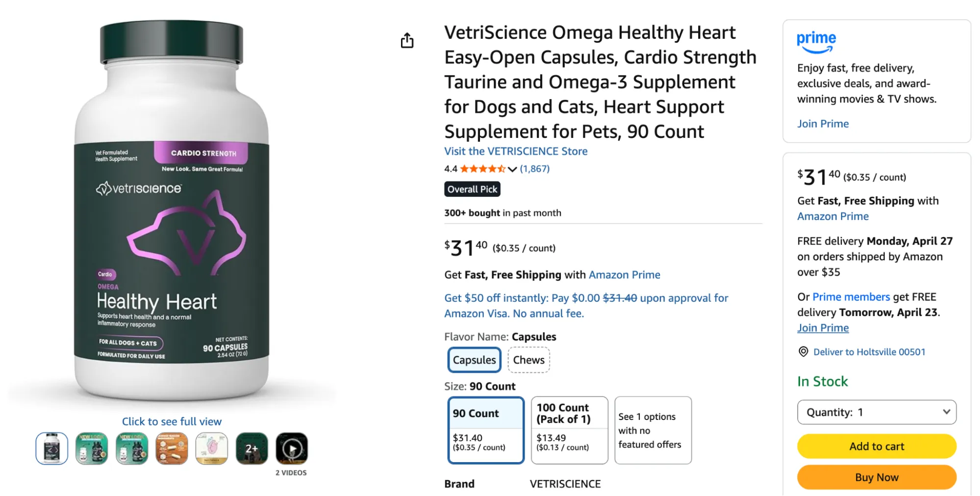Viewport: 980px width, 496px height.
Task: Open the 1,867 reviews link
Action: click(534, 169)
